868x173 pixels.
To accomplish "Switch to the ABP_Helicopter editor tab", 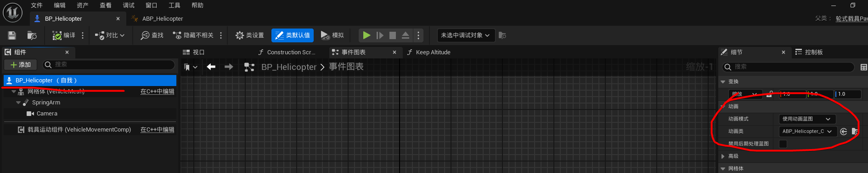I will (162, 19).
